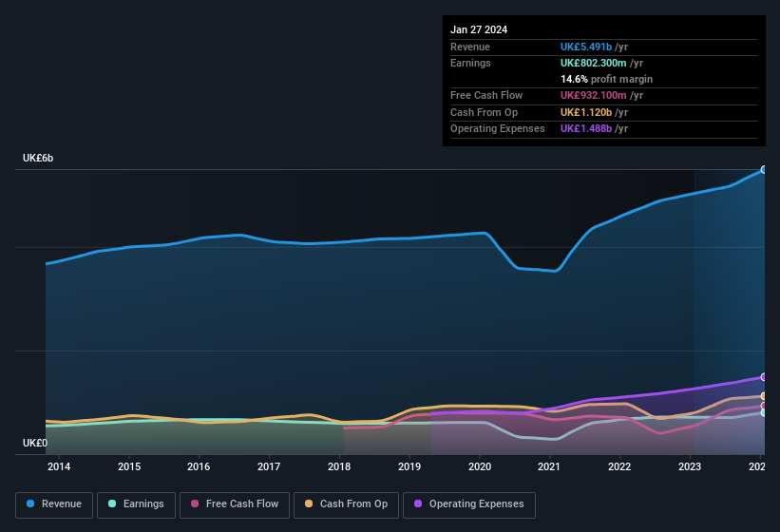Viewport: 780px width, 532px height.
Task: Click the Cash From Op end-point marker
Action: pyautogui.click(x=763, y=396)
